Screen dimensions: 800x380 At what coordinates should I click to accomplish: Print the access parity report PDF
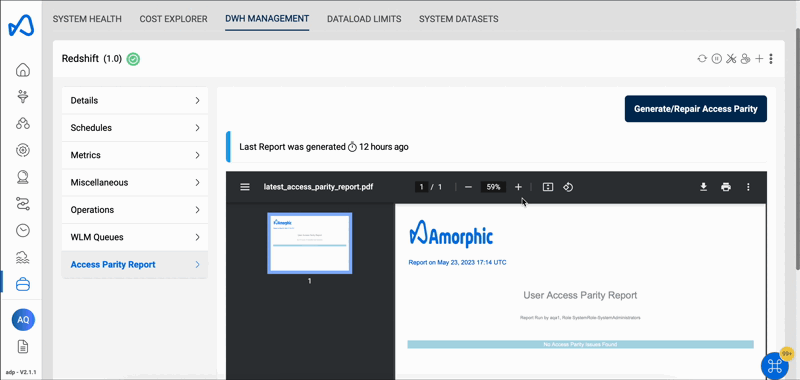[x=726, y=187]
